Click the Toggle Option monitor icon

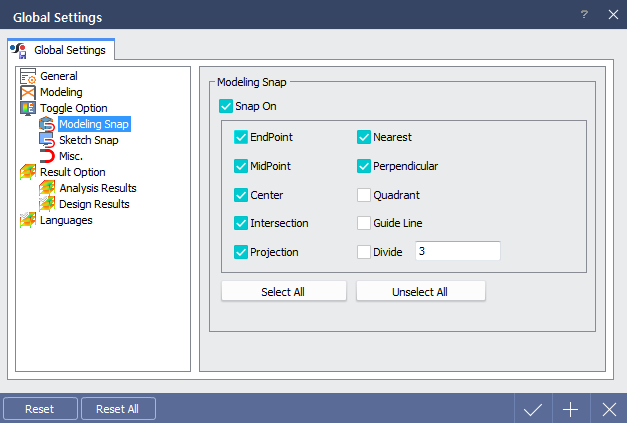[28, 108]
